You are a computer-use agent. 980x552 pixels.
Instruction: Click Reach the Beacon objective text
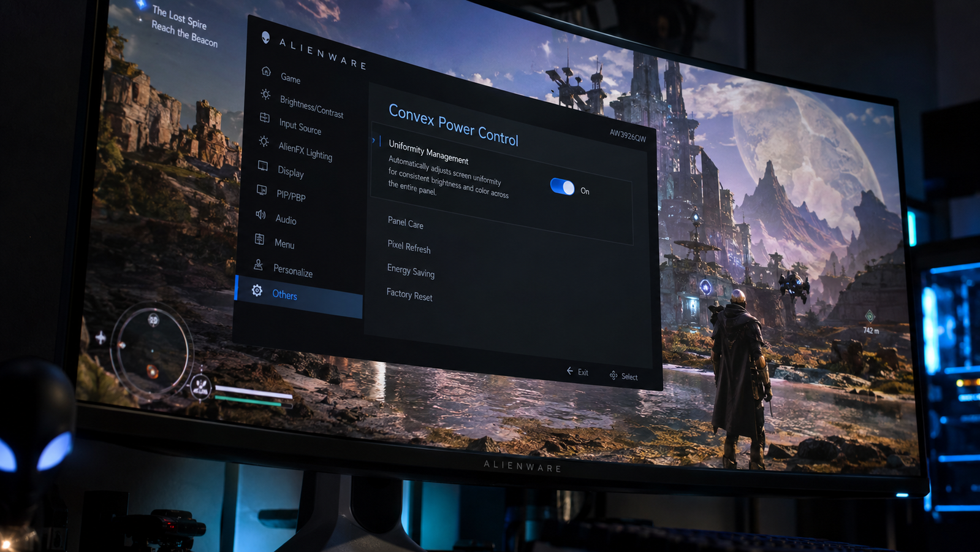click(184, 34)
